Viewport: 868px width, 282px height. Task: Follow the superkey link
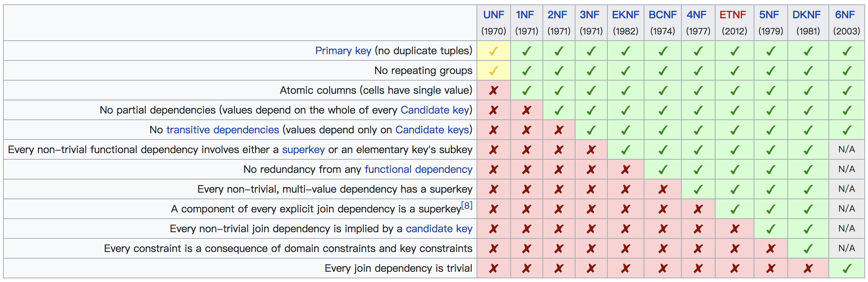pyautogui.click(x=303, y=150)
